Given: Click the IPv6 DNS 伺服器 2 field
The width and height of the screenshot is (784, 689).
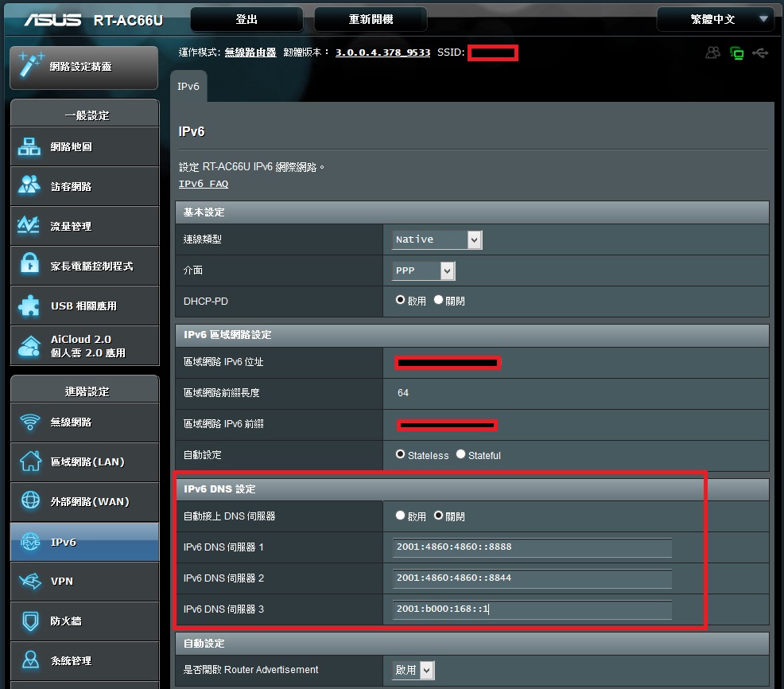Looking at the screenshot, I should pos(532,578).
